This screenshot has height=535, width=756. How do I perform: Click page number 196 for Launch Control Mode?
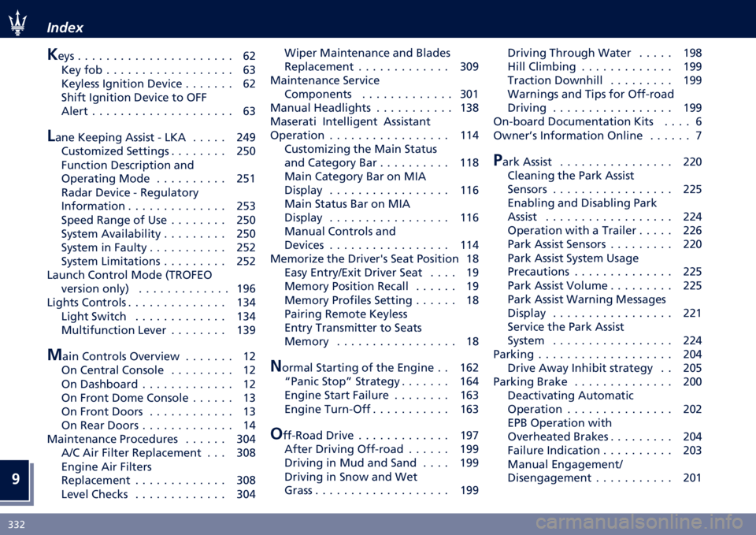tap(246, 289)
